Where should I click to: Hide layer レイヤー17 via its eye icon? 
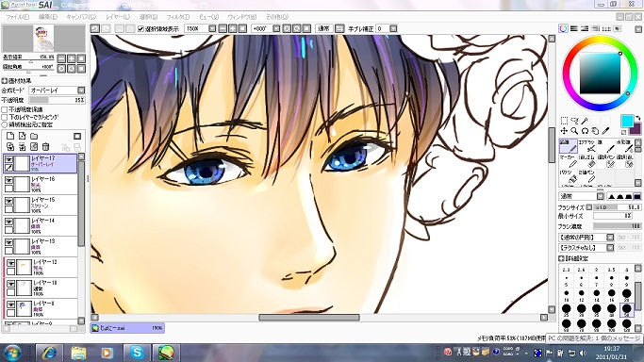(8, 158)
